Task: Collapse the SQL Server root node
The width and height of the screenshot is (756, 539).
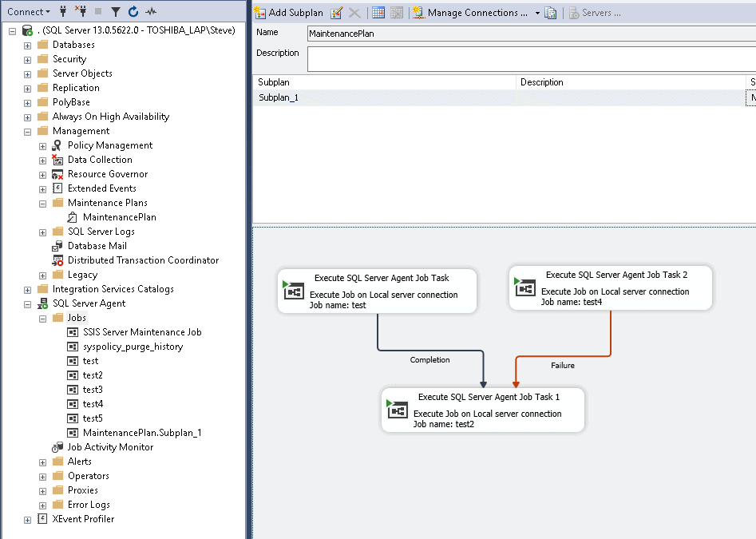Action: click(x=13, y=31)
